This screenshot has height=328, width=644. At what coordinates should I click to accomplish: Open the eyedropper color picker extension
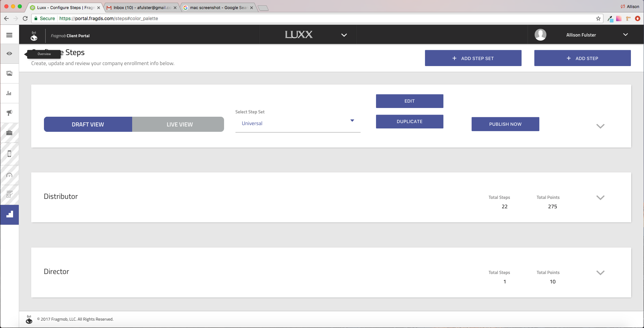click(x=610, y=19)
